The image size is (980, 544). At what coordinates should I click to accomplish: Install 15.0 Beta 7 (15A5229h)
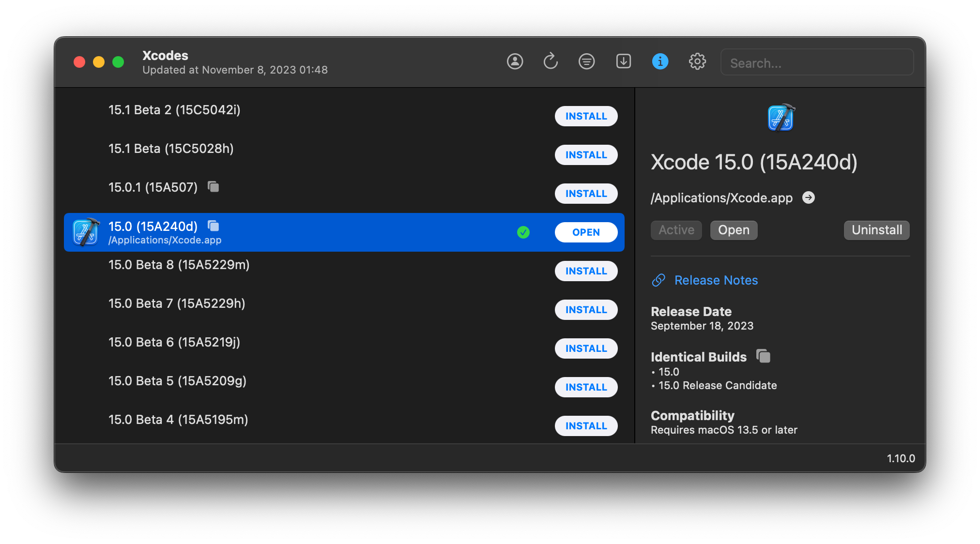pyautogui.click(x=586, y=310)
